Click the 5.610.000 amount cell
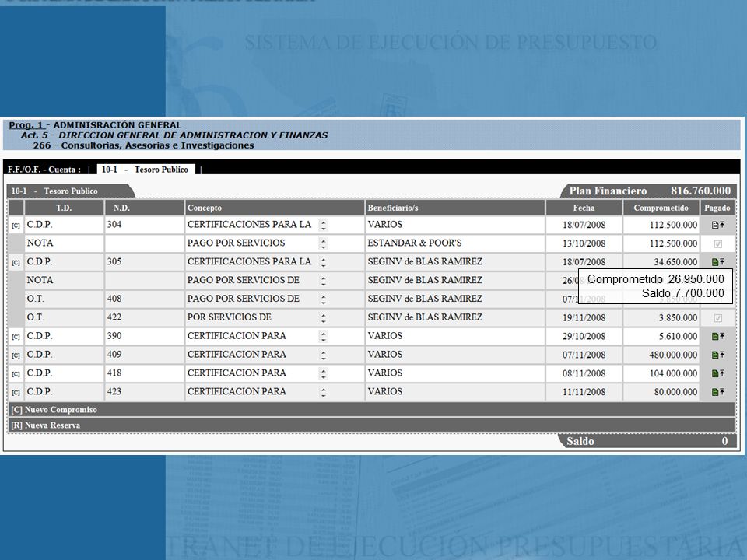Image resolution: width=747 pixels, height=560 pixels. (x=661, y=336)
